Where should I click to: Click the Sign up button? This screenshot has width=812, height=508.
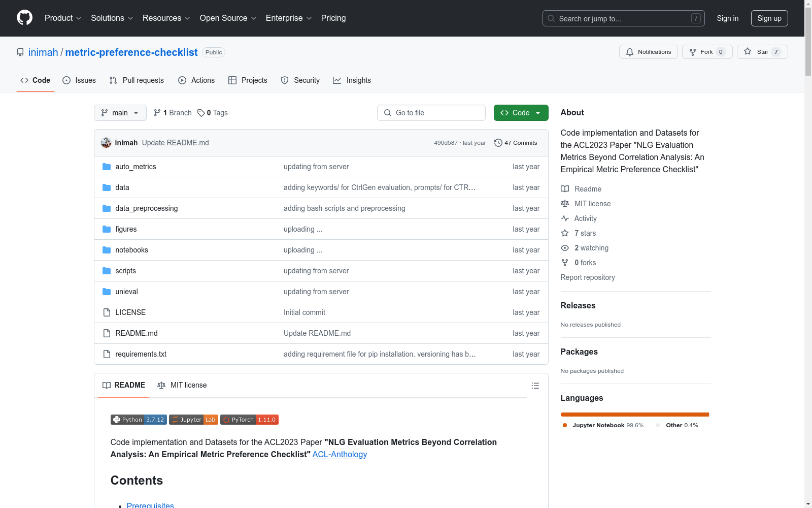(769, 18)
